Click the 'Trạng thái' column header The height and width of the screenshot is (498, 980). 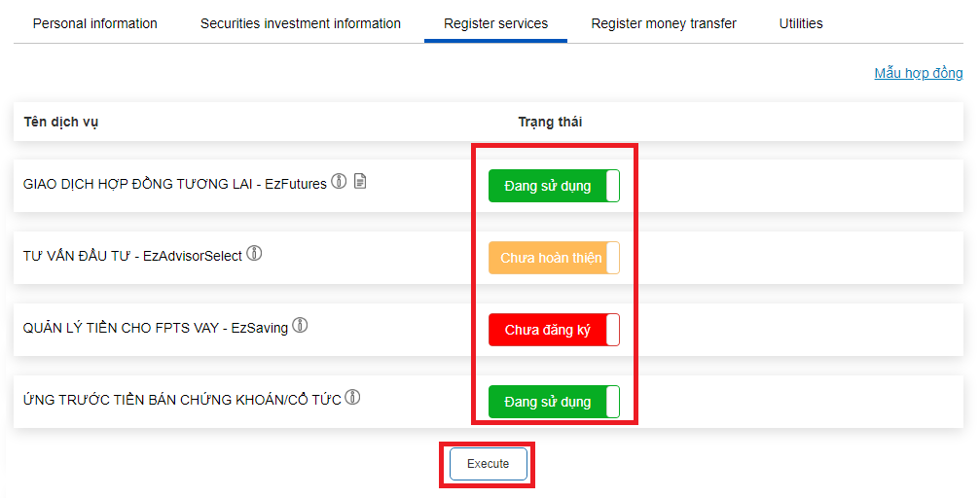(x=550, y=122)
